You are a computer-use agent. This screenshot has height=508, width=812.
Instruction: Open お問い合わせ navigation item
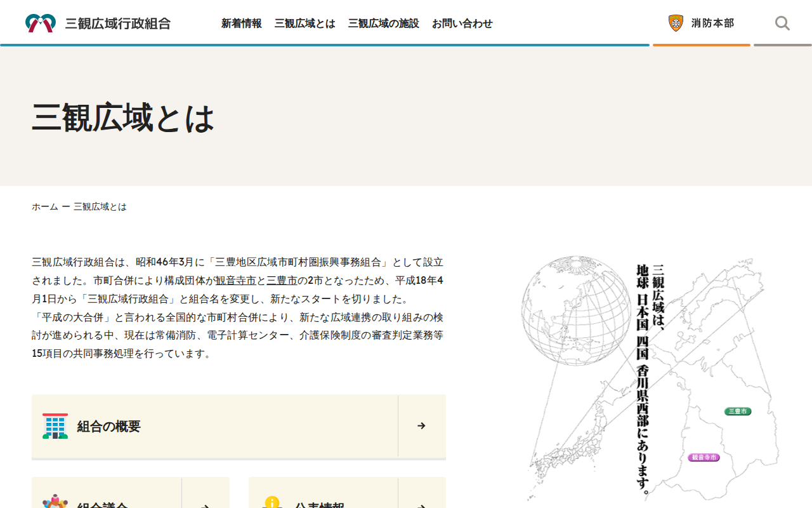click(462, 23)
